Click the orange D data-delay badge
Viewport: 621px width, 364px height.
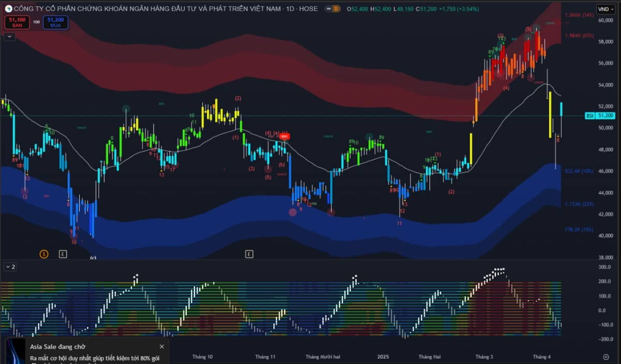point(336,9)
